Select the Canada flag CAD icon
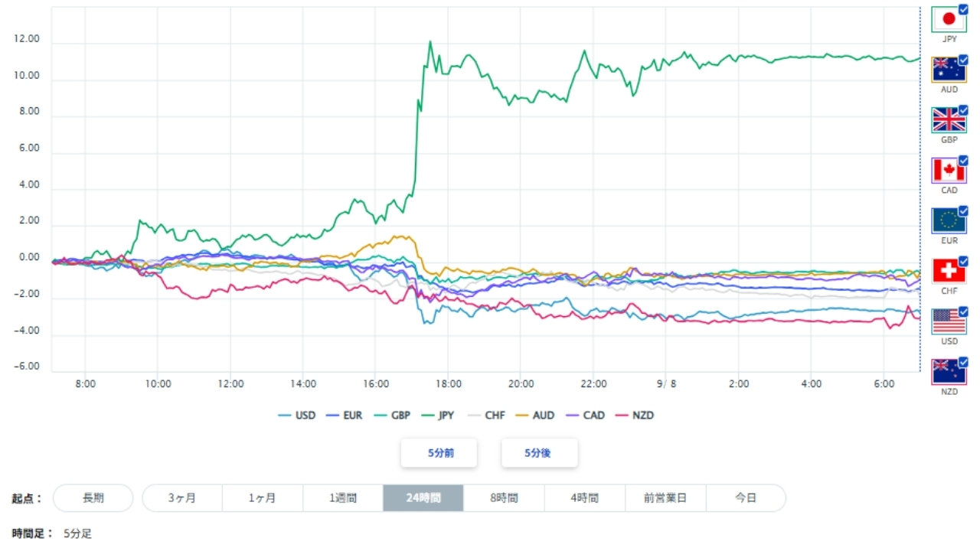Image resolution: width=980 pixels, height=551 pixels. coord(949,171)
